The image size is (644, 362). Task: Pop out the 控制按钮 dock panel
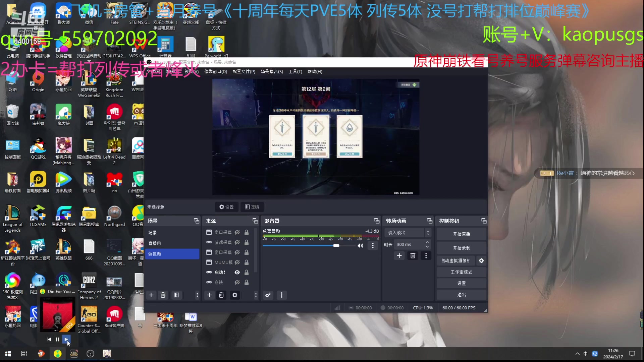tap(484, 221)
